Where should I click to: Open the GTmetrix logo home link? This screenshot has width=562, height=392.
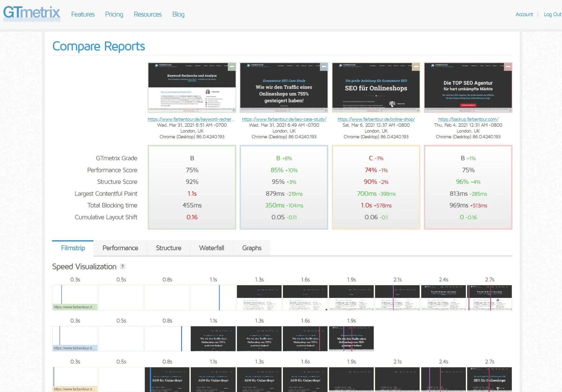coord(32,13)
